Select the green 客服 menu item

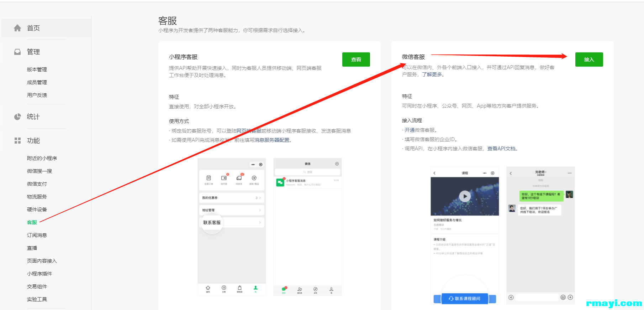click(x=32, y=222)
